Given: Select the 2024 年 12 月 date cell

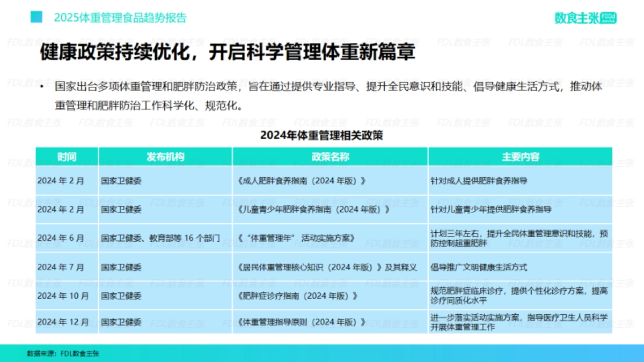Looking at the screenshot, I should [62, 322].
